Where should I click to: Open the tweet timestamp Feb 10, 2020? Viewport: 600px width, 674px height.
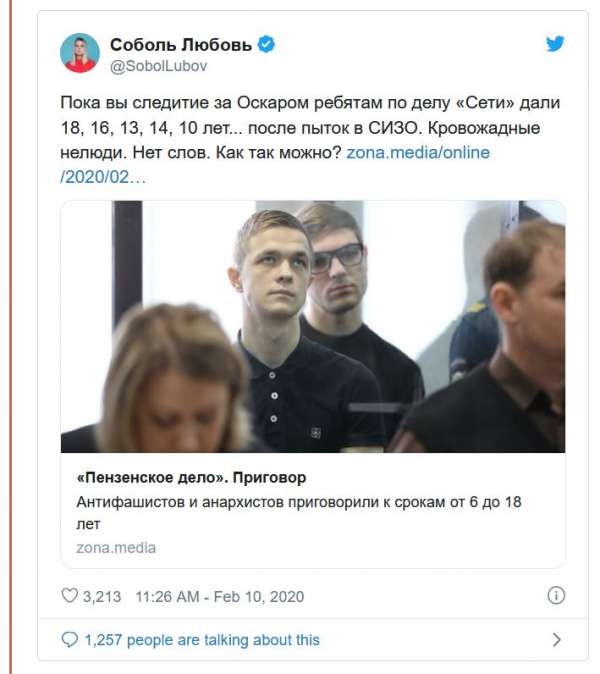pyautogui.click(x=259, y=597)
